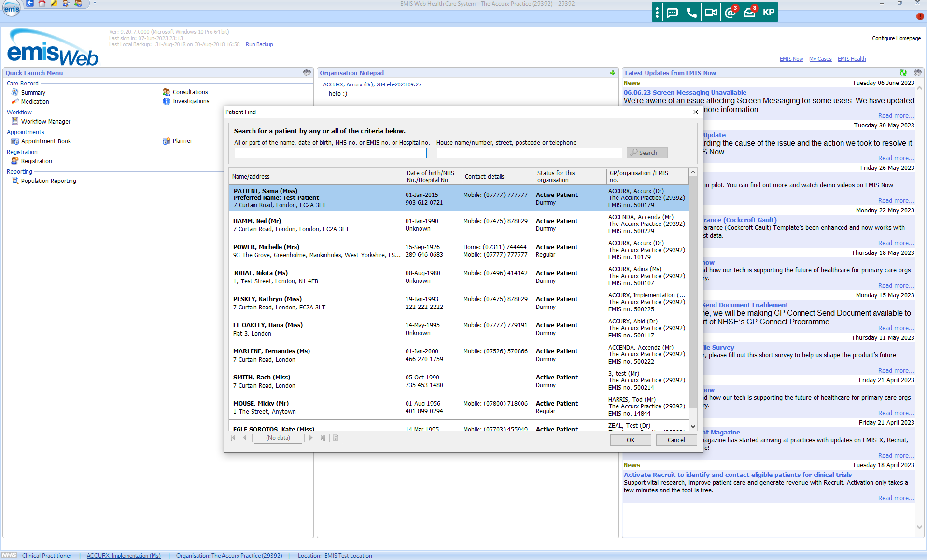
Task: Open Latest Updates panel settings gear
Action: click(918, 72)
